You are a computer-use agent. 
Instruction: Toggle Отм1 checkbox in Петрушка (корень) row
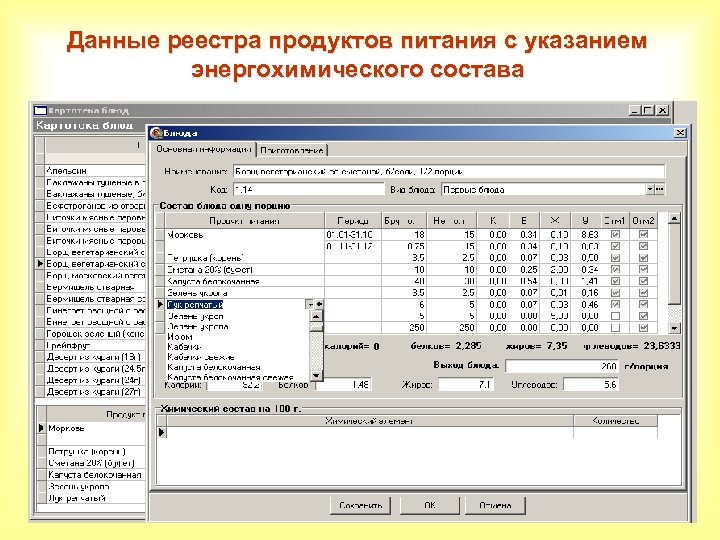coord(615,258)
